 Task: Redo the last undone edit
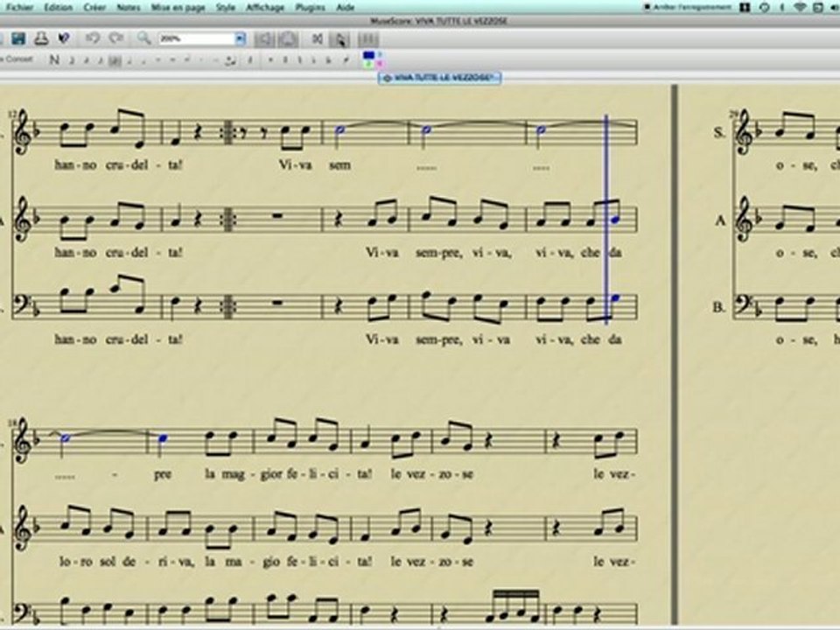(x=116, y=38)
